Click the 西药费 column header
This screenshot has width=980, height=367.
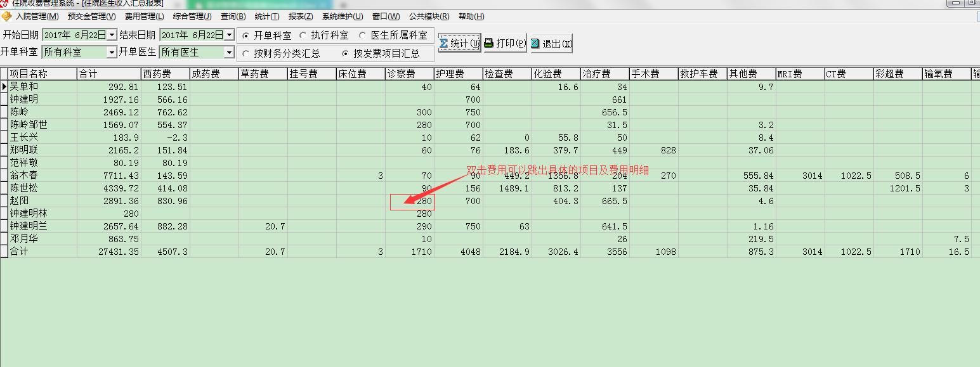pyautogui.click(x=165, y=74)
